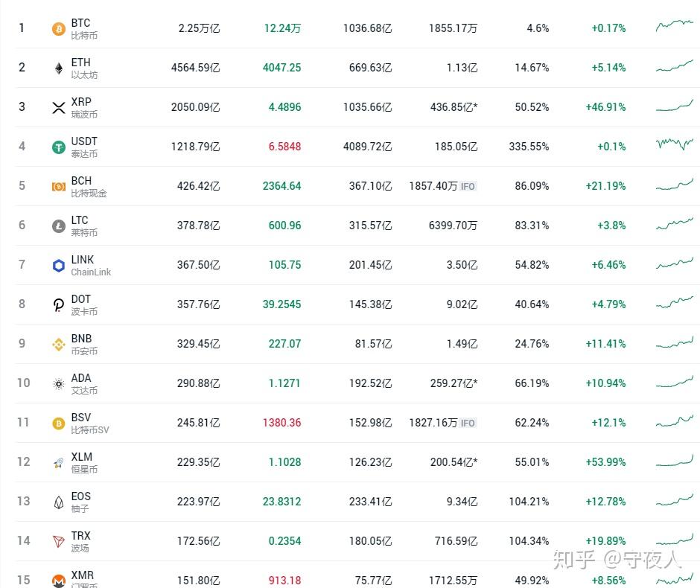Click the EOS coin icon
Image resolution: width=700 pixels, height=588 pixels.
pos(58,502)
